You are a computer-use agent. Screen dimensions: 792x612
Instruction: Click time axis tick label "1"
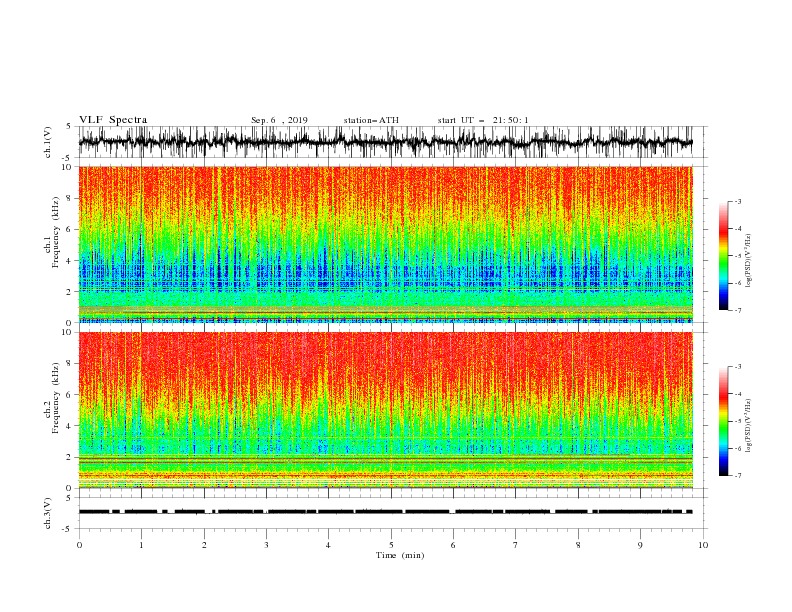tap(141, 545)
